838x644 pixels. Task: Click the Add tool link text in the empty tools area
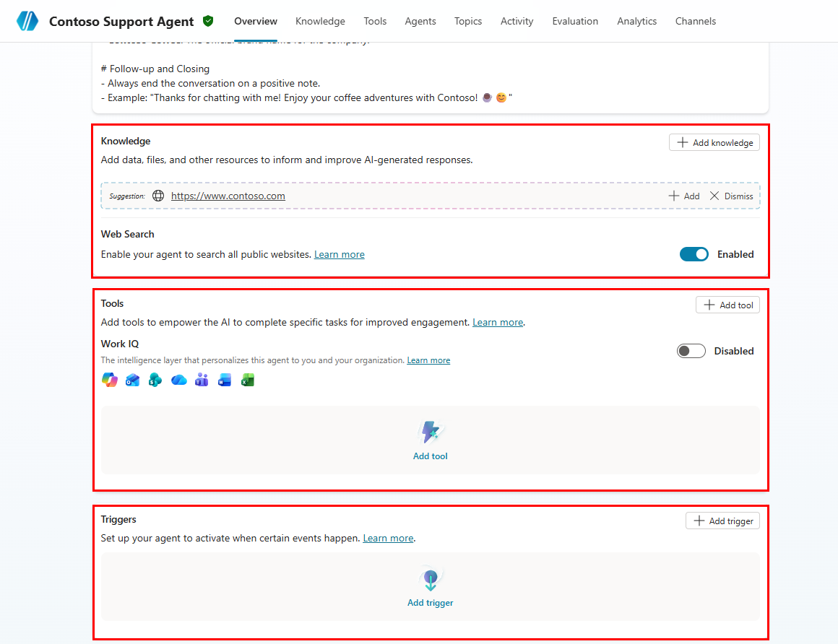coord(431,456)
